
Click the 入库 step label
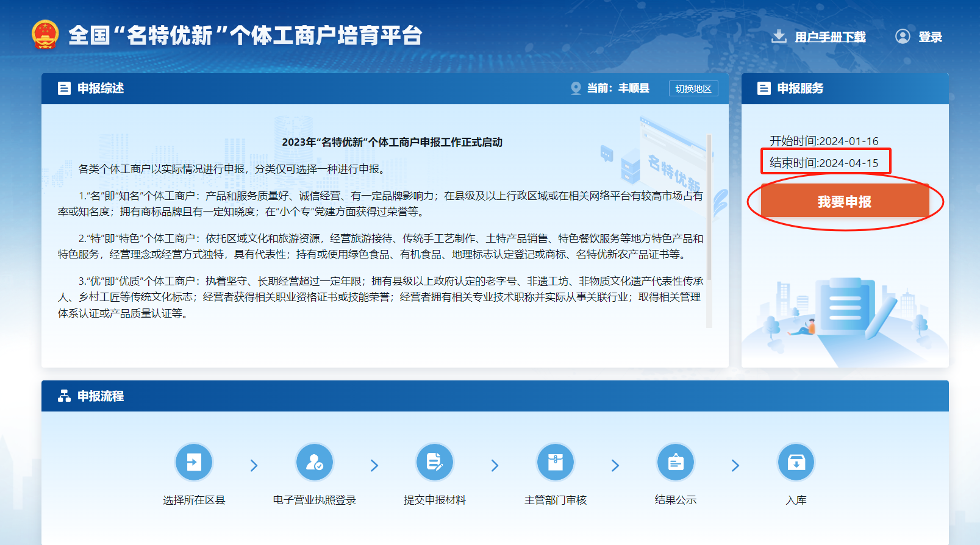(x=796, y=500)
